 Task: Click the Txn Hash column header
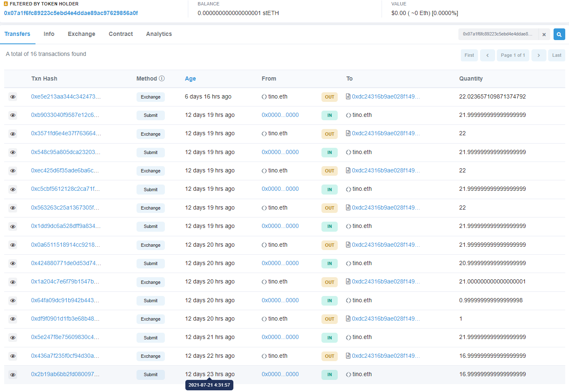[44, 78]
